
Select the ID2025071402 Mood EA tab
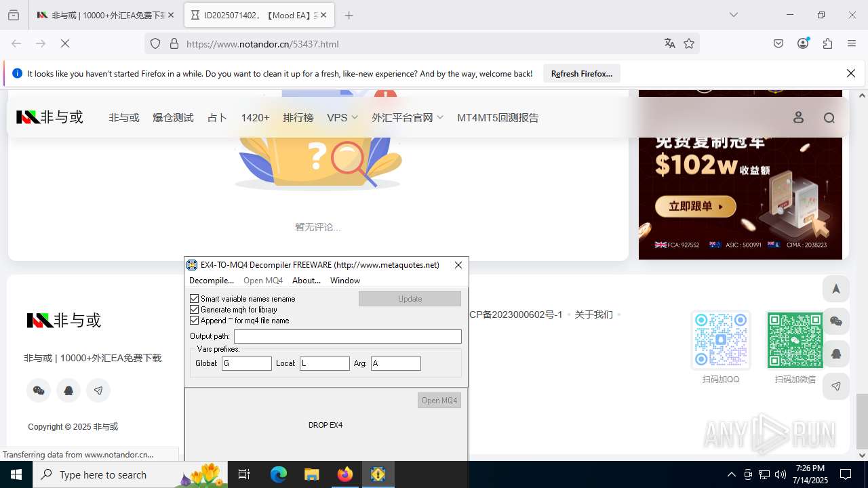259,15
